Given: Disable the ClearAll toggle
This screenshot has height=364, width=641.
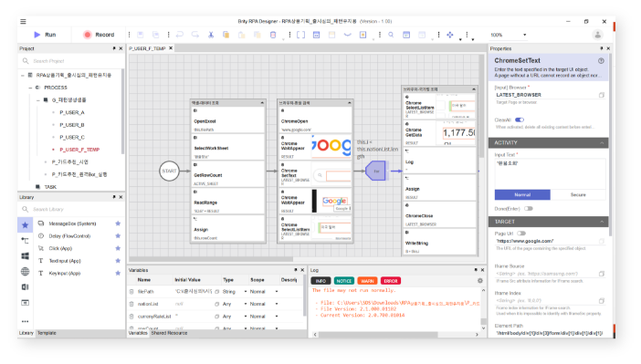Looking at the screenshot, I should point(520,120).
